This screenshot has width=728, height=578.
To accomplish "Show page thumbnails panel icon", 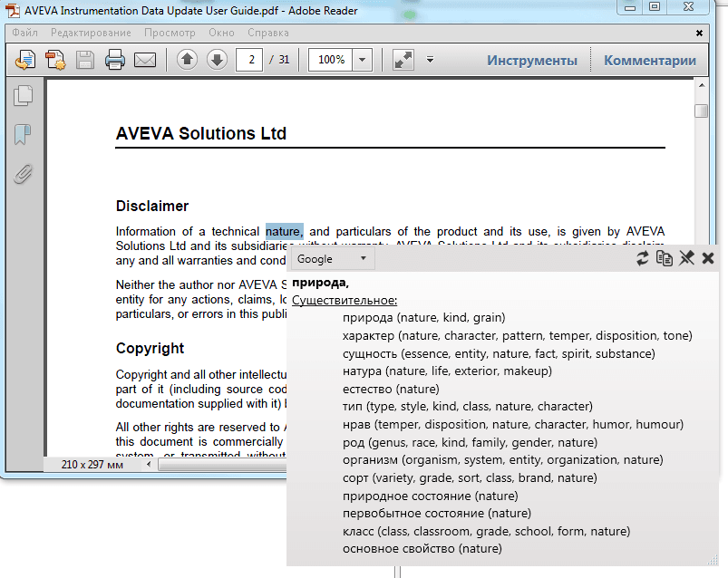I will [24, 95].
